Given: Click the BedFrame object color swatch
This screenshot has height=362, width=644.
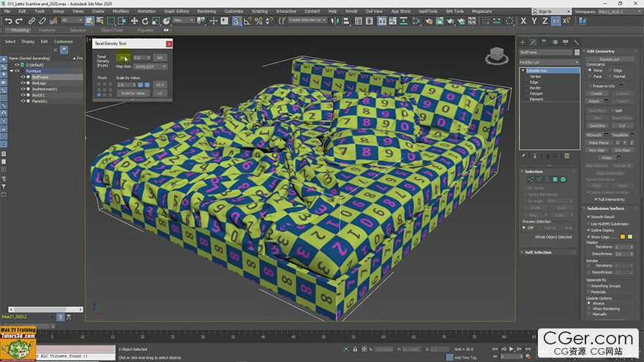Looking at the screenshot, I should [x=577, y=53].
